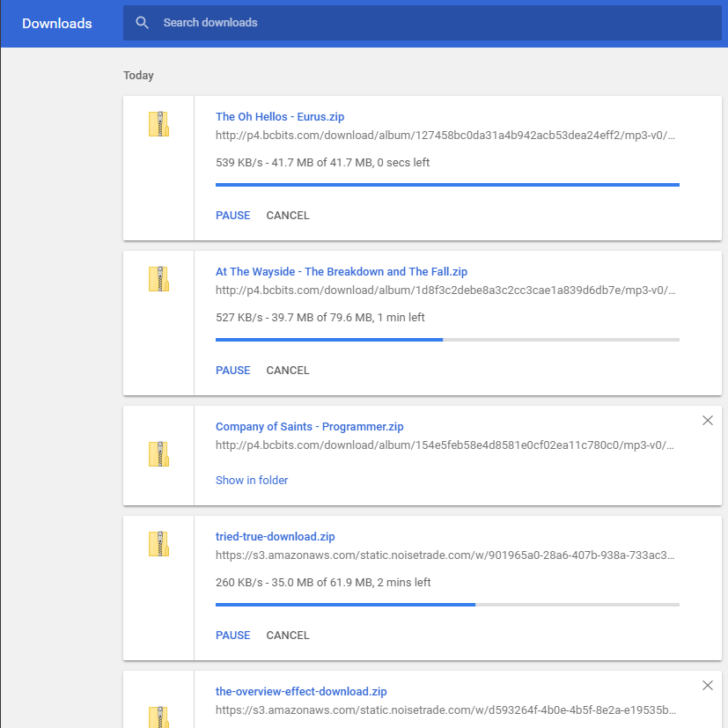Show Company of Saints zip in folder
The height and width of the screenshot is (728, 728).
coord(252,480)
